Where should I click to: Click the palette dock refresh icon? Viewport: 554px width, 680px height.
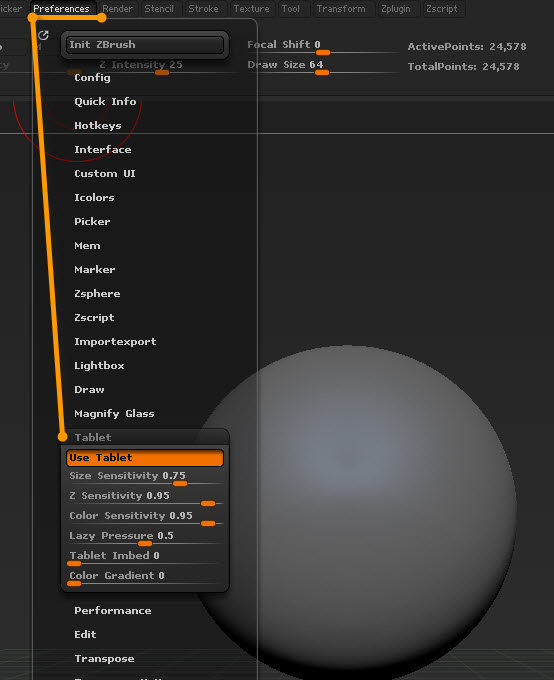pos(43,35)
